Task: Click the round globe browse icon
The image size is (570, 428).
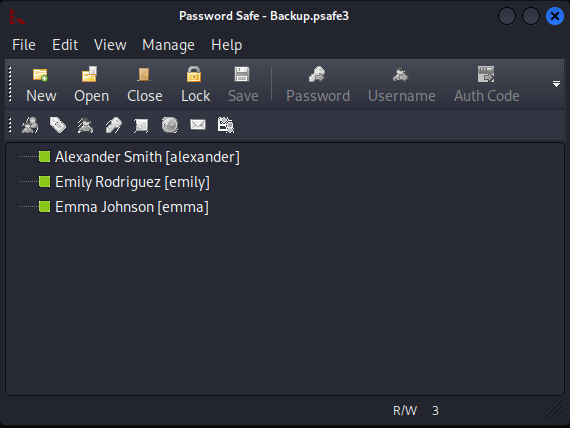Action: click(170, 125)
